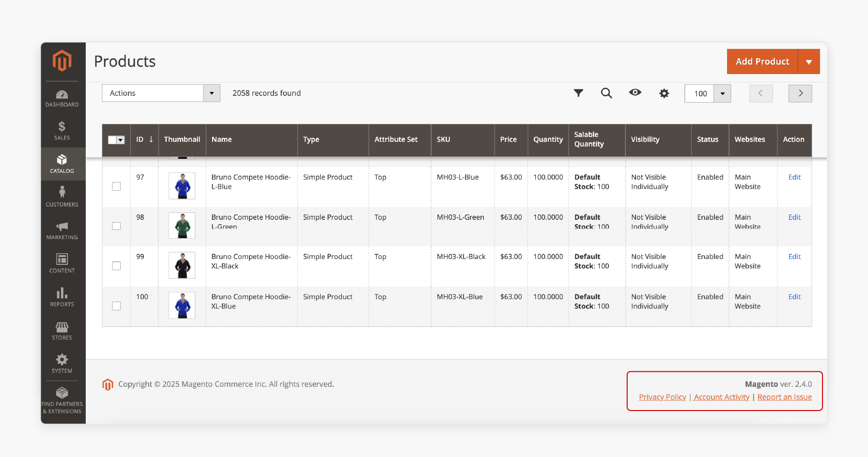Edit the Bruno Compete Hoodie-L-Blue product
868x457 pixels.
[794, 177]
